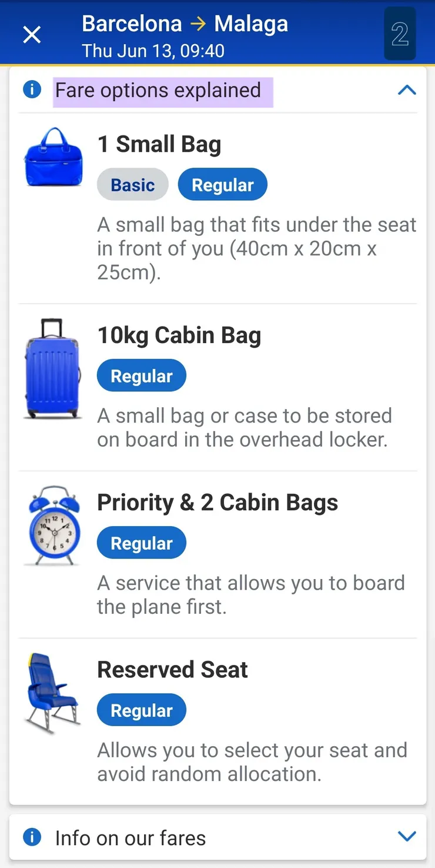The image size is (435, 868).
Task: Tap the blue airplane seat icon
Action: click(x=52, y=693)
